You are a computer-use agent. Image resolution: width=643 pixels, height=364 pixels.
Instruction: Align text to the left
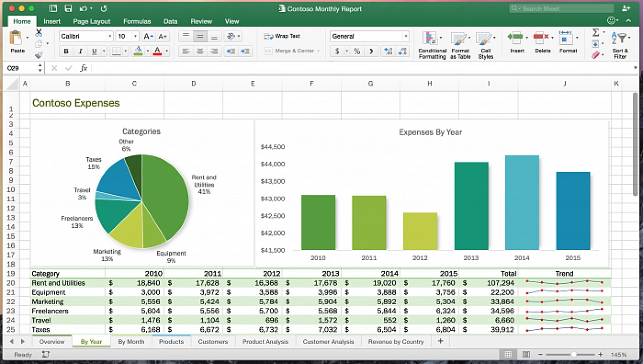pyautogui.click(x=186, y=51)
